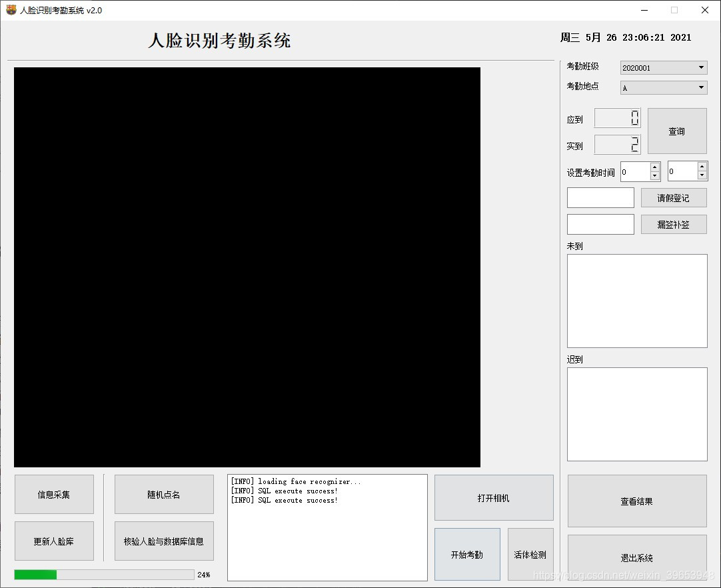
Task: Click the 应到 LCD number display
Action: coord(618,118)
